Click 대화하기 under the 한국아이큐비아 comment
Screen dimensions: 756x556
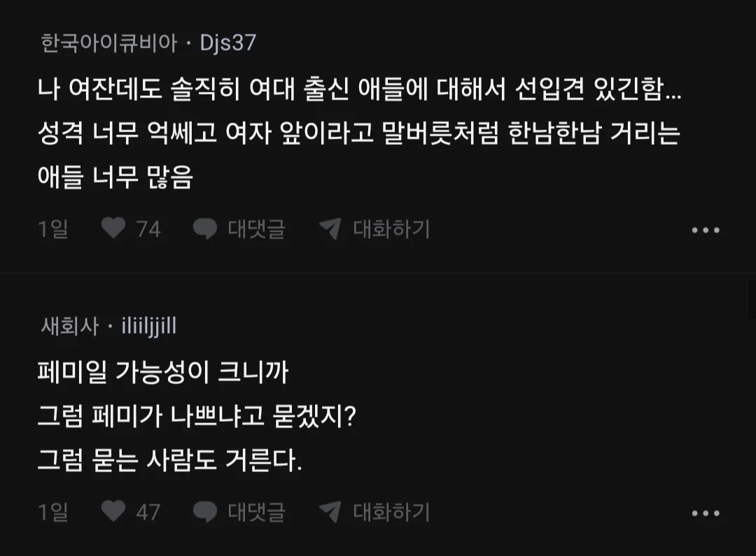click(x=391, y=229)
